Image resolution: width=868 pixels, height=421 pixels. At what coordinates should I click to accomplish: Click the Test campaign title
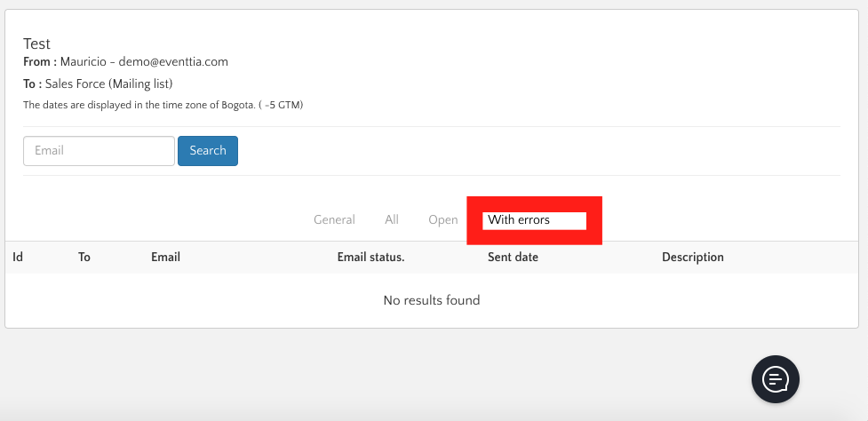pyautogui.click(x=36, y=44)
